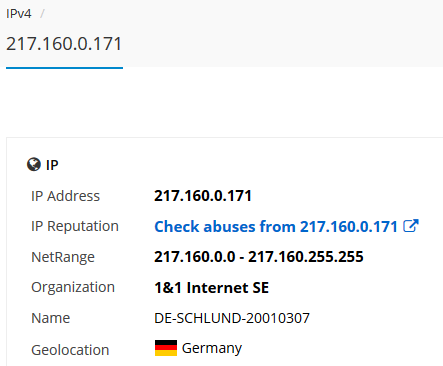Screen dimensions: 443x366
Task: Open the IPv4 breadcrumb link
Action: coord(19,14)
